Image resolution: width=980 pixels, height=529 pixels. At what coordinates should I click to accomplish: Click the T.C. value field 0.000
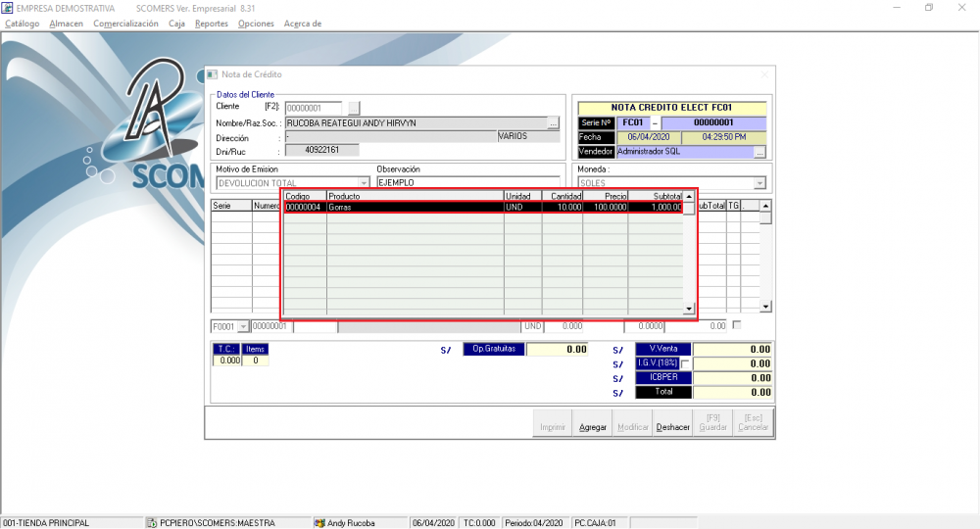point(228,361)
